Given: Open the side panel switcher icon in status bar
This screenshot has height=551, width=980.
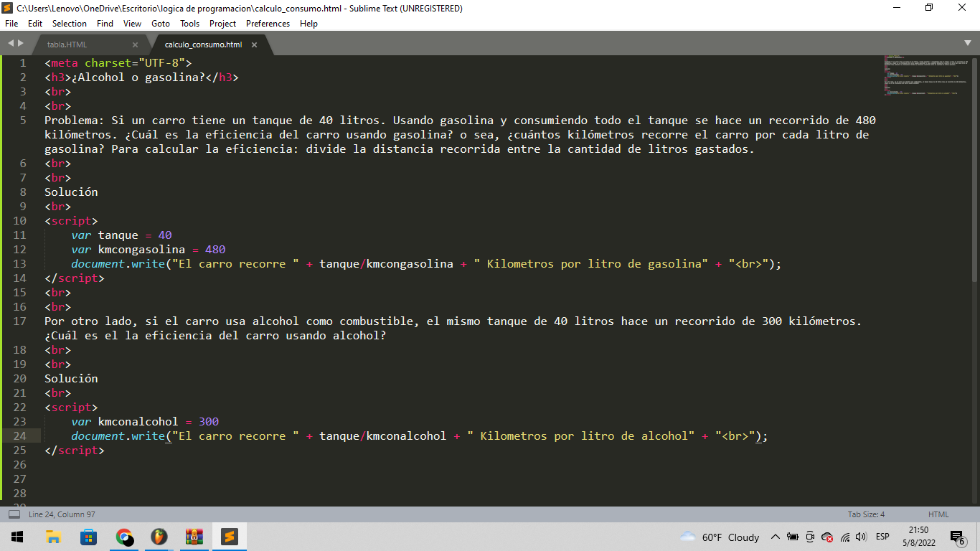Looking at the screenshot, I should (x=14, y=514).
